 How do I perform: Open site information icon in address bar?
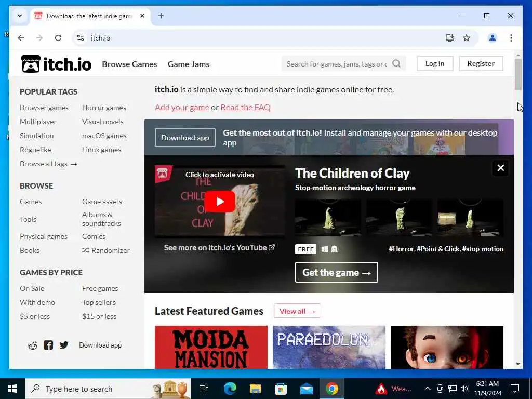click(x=81, y=38)
